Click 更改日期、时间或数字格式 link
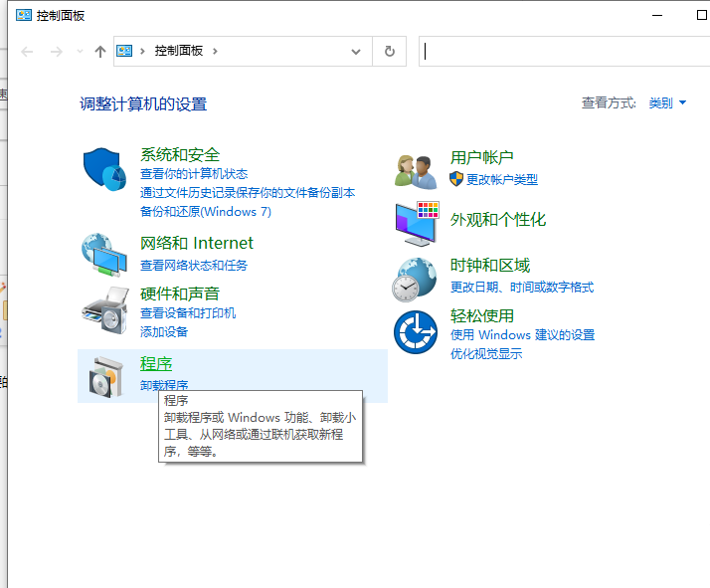This screenshot has height=588, width=710. tap(521, 288)
